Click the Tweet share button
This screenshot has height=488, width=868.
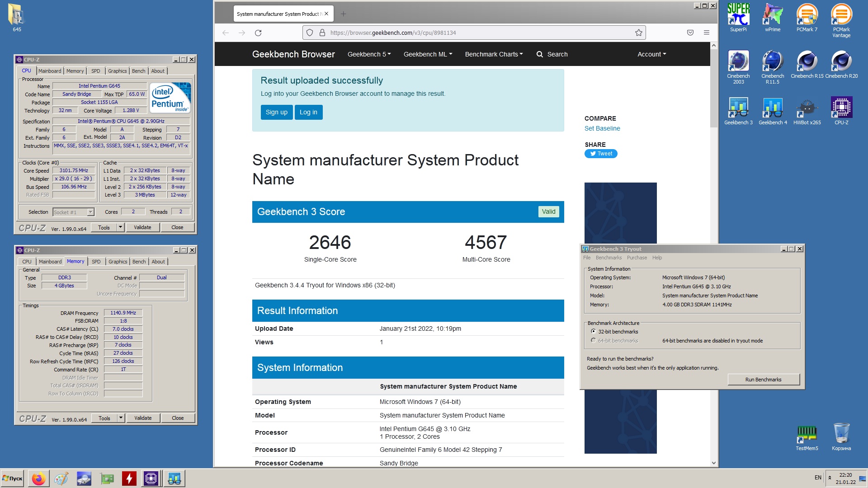[601, 154]
